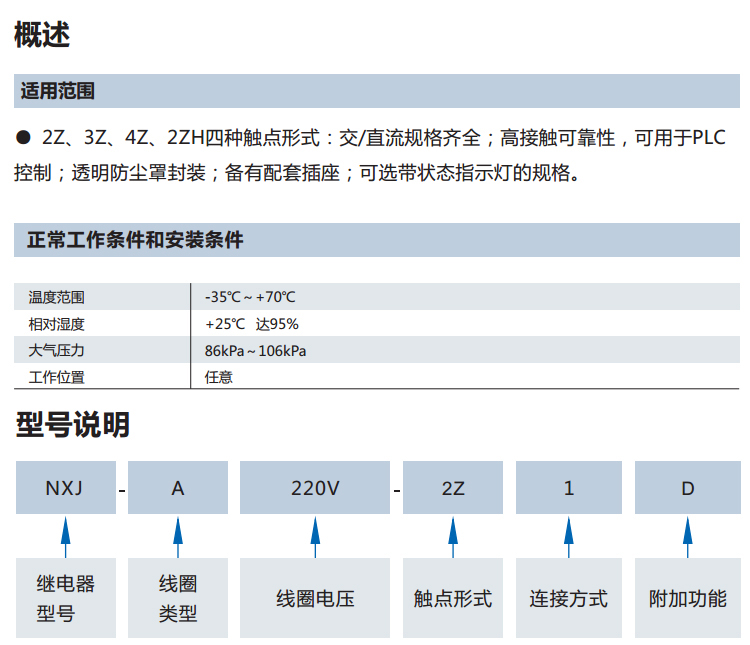This screenshot has height=645, width=750.
Task: Click the 温度范围 table row label
Action: pos(57,297)
